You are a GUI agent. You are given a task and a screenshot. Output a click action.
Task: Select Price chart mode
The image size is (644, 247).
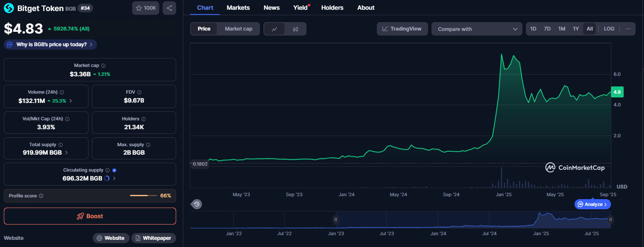[204, 29]
